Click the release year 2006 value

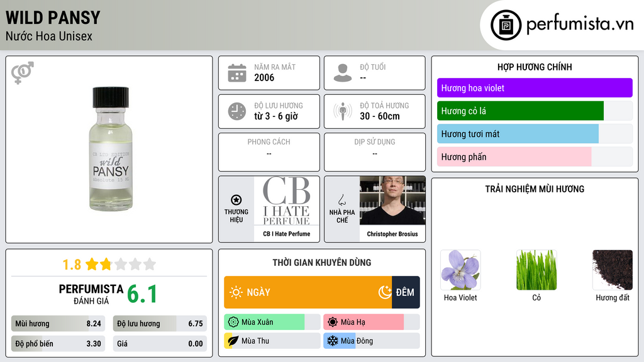264,77
